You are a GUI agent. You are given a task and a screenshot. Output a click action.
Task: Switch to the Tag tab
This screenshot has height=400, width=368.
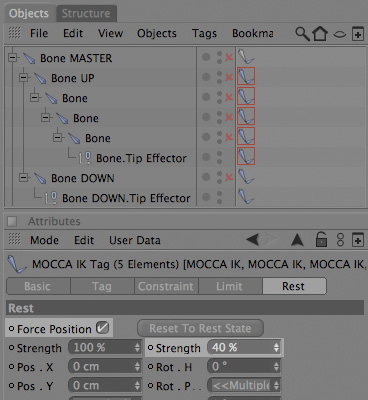(102, 286)
